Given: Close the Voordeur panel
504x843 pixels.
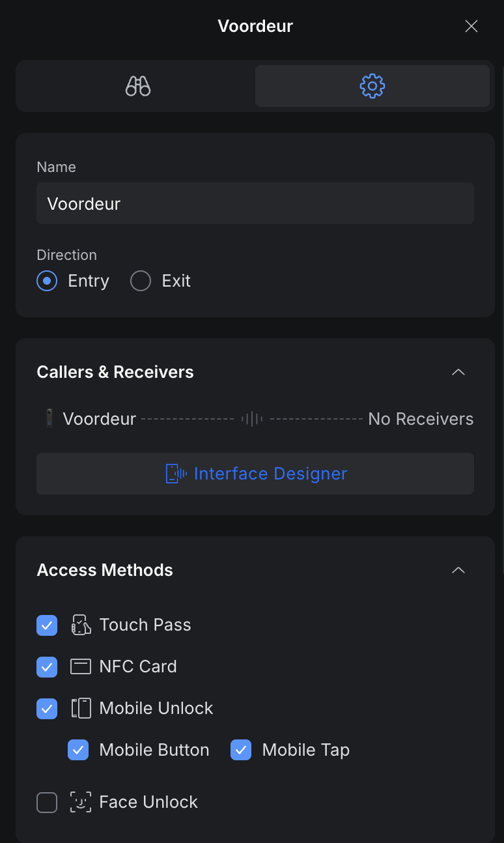Looking at the screenshot, I should click(471, 26).
